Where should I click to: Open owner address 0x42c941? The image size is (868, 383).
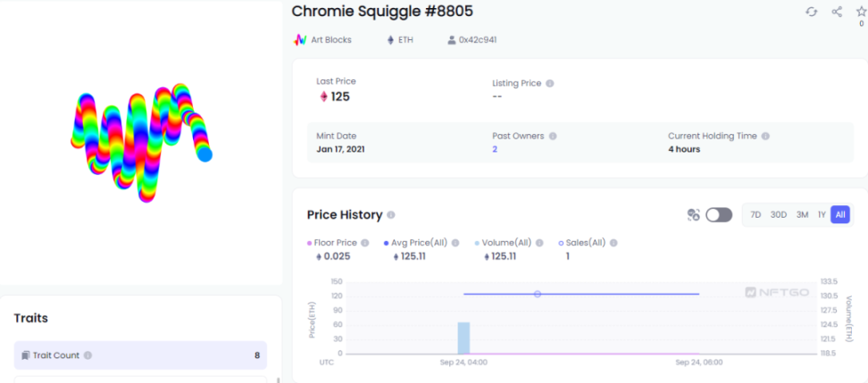(x=478, y=40)
